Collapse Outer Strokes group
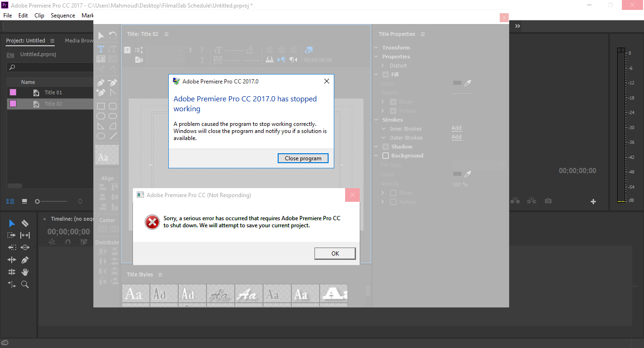Viewport: 644px width, 348px height. pos(384,138)
